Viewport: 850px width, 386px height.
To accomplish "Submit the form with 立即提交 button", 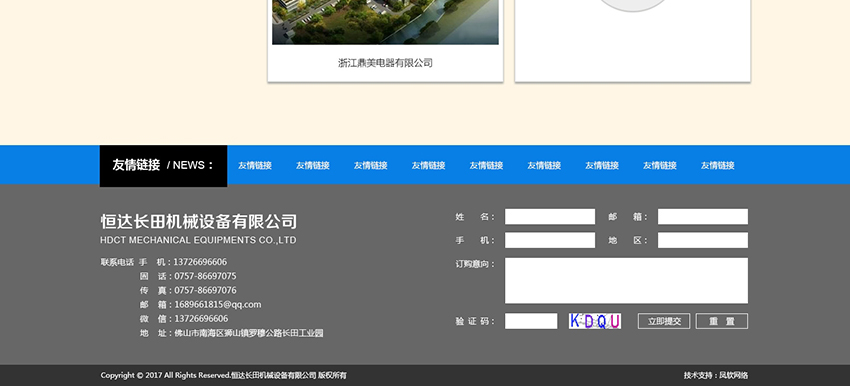I will tap(664, 321).
